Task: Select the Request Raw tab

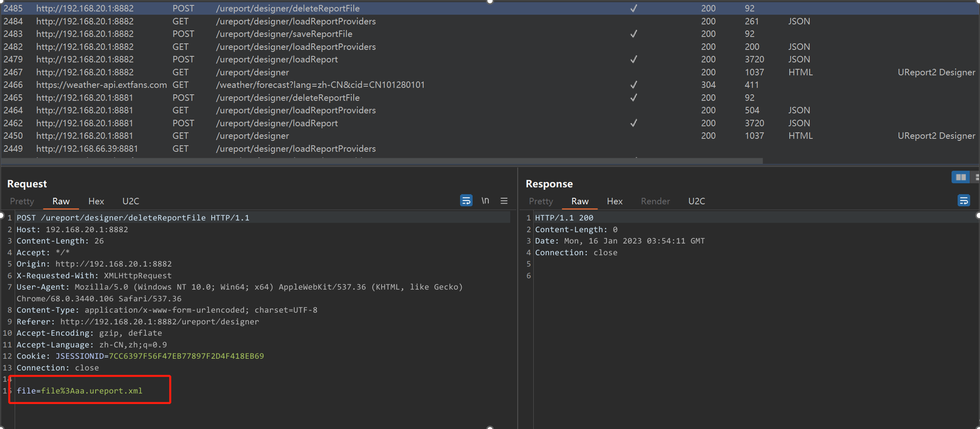Action: 61,201
